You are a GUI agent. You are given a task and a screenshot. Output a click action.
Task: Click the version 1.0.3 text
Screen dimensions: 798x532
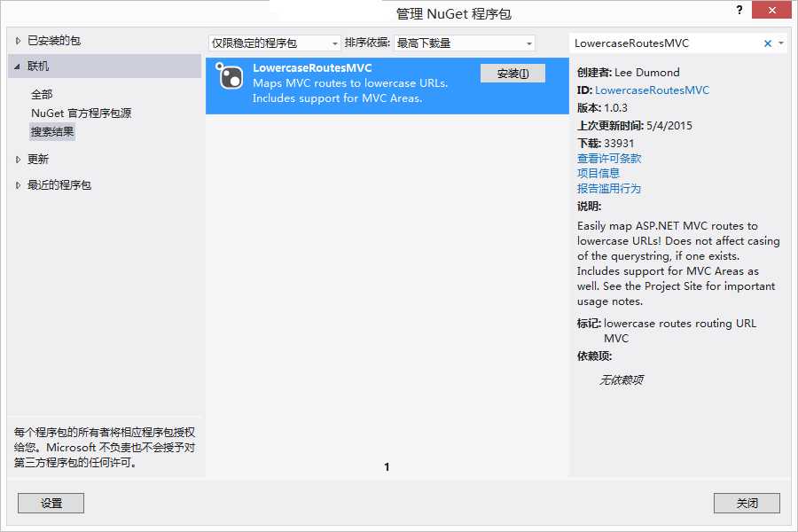pyautogui.click(x=615, y=108)
